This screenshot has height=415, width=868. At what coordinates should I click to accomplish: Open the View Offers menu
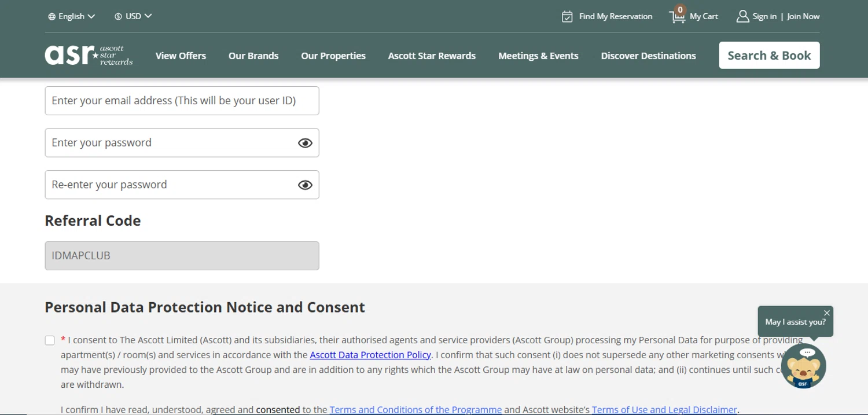[x=181, y=56]
